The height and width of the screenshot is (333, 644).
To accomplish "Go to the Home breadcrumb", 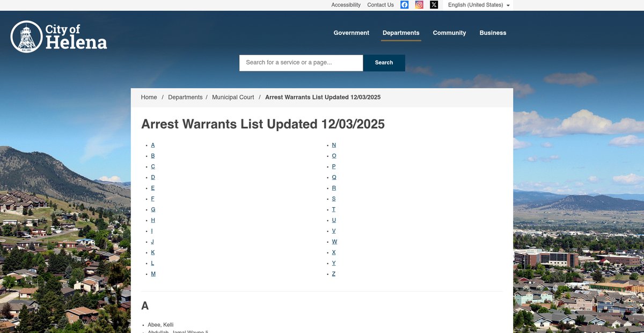I will 149,97.
